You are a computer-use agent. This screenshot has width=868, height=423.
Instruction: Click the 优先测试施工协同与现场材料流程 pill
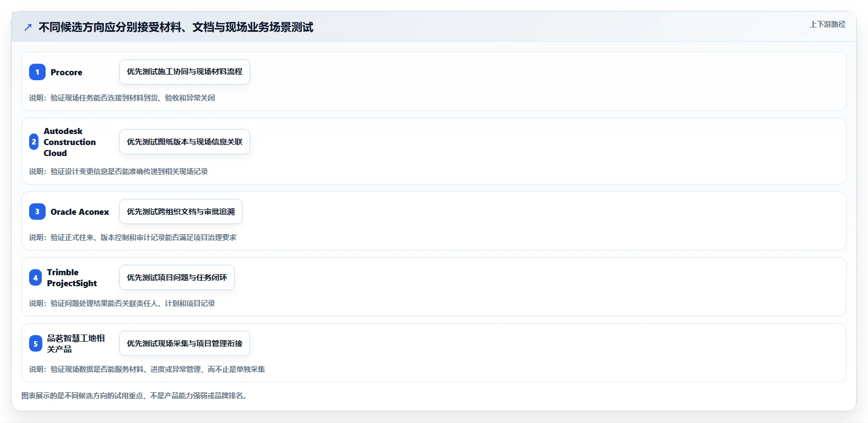(x=185, y=72)
